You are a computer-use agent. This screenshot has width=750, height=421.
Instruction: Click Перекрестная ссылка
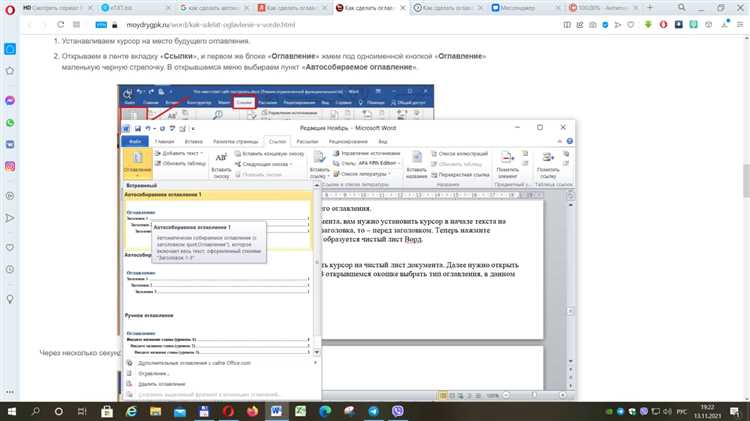460,175
